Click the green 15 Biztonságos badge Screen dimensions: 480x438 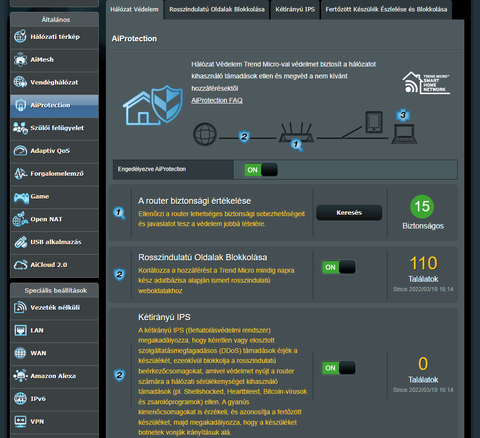point(422,206)
